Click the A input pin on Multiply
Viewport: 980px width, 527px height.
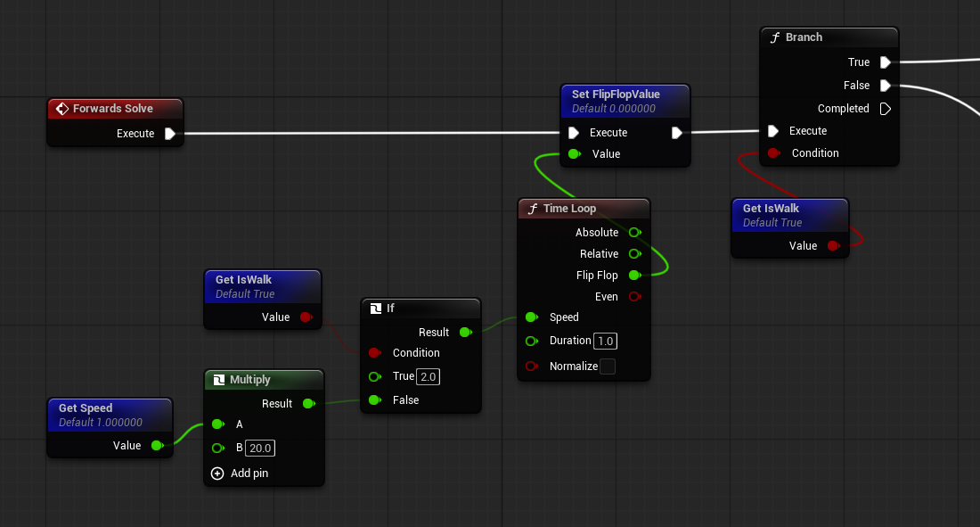point(218,424)
